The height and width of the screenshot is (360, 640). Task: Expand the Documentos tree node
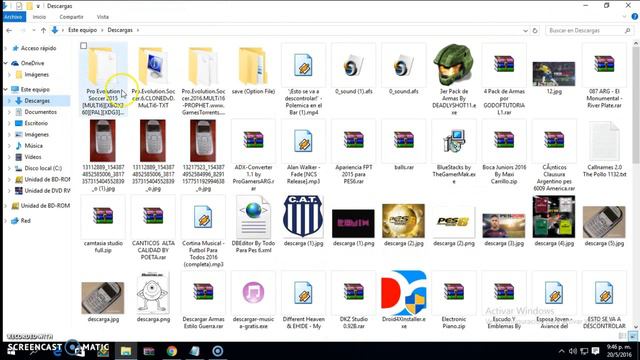(9, 112)
